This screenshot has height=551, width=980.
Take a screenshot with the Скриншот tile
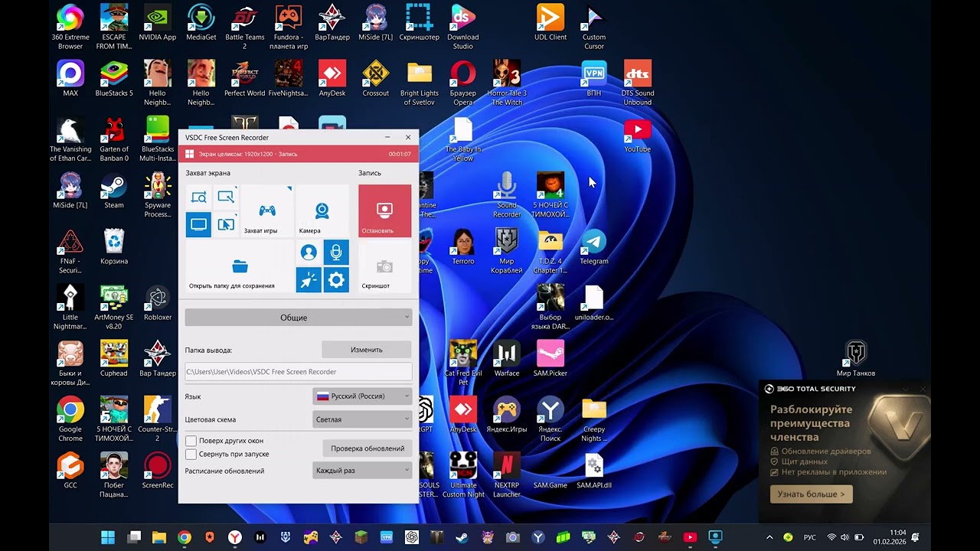(384, 266)
